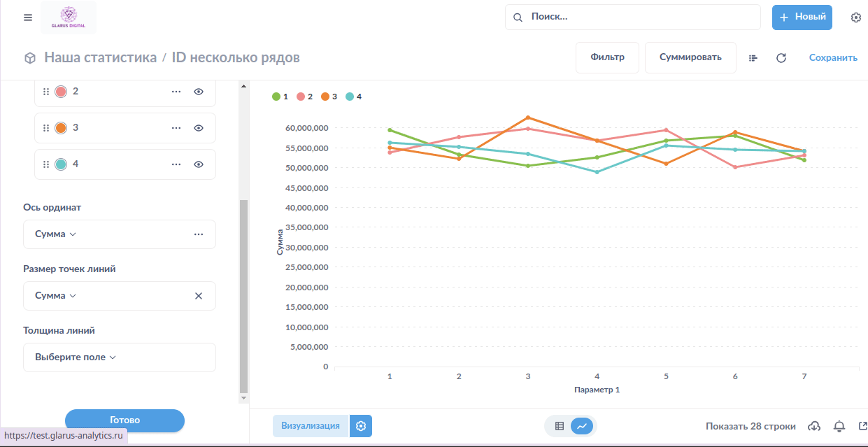Switch to table view
This screenshot has width=868, height=447.
pos(560,426)
